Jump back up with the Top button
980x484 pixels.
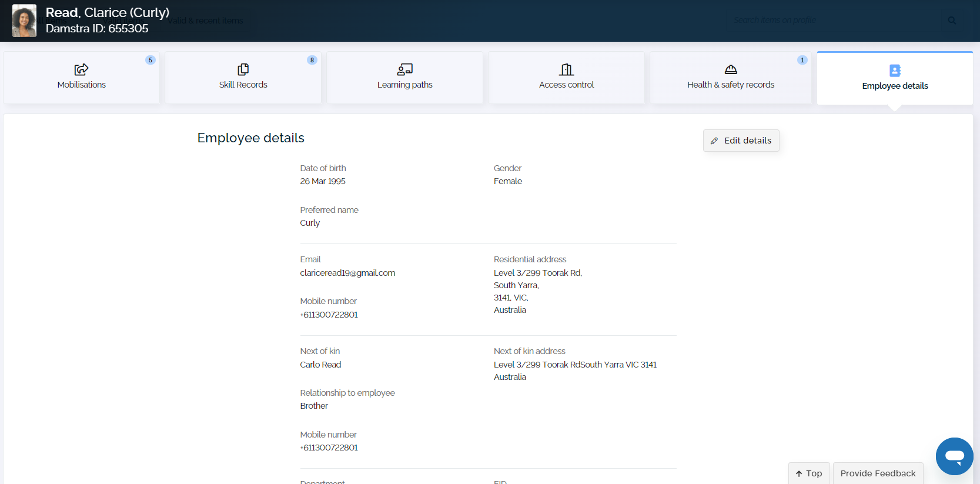point(809,473)
